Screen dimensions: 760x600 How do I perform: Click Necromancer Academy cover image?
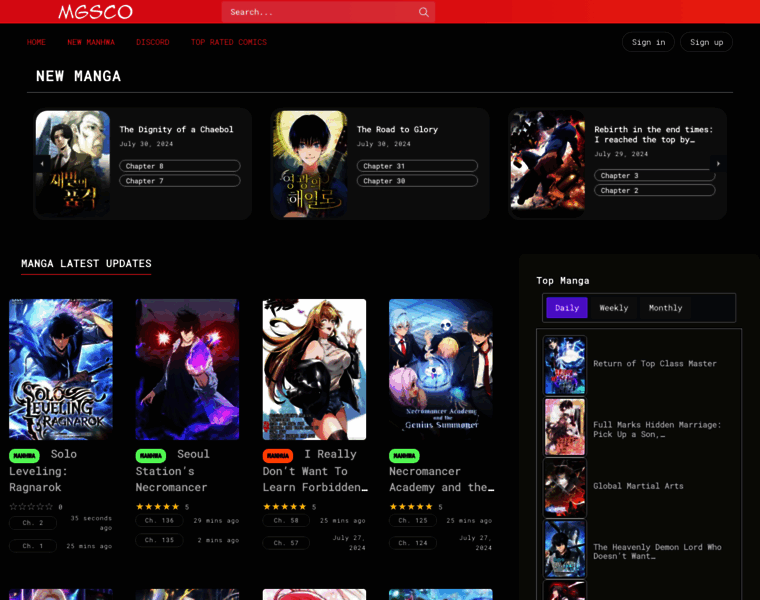tap(441, 369)
